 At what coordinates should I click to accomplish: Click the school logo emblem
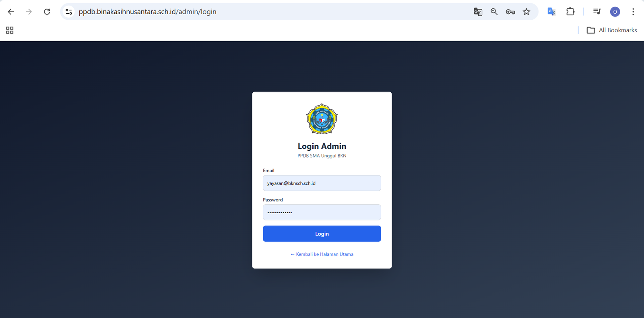(322, 118)
